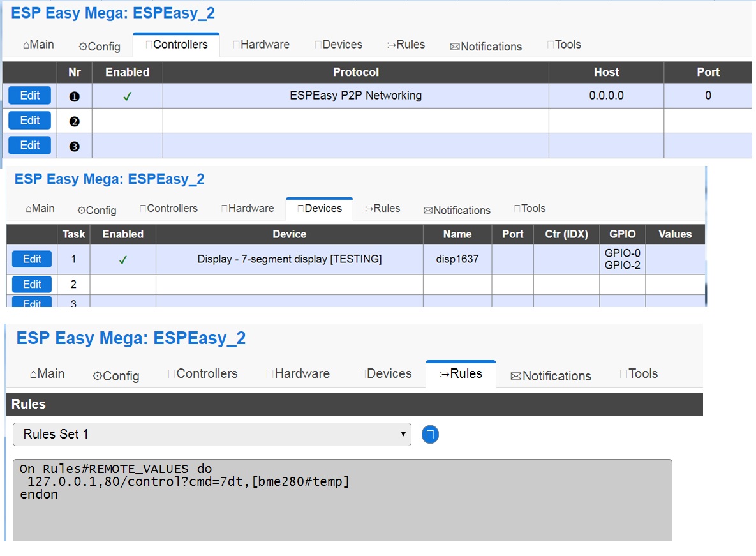Click the "Rules" section header bar

(x=354, y=404)
